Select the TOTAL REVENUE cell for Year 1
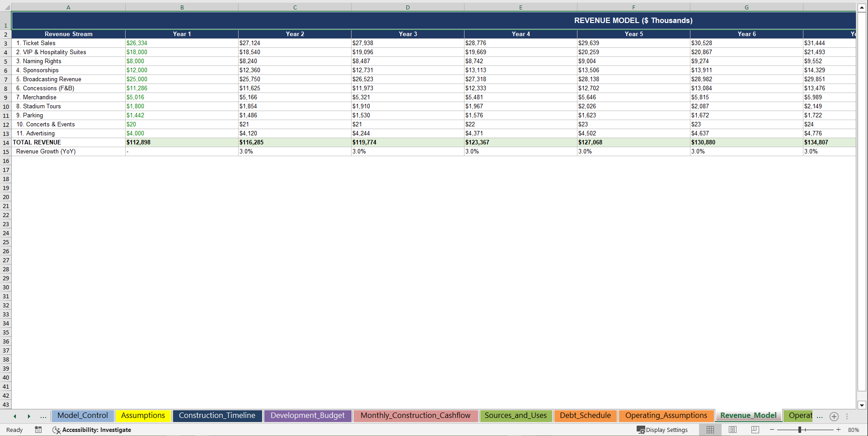 182,142
